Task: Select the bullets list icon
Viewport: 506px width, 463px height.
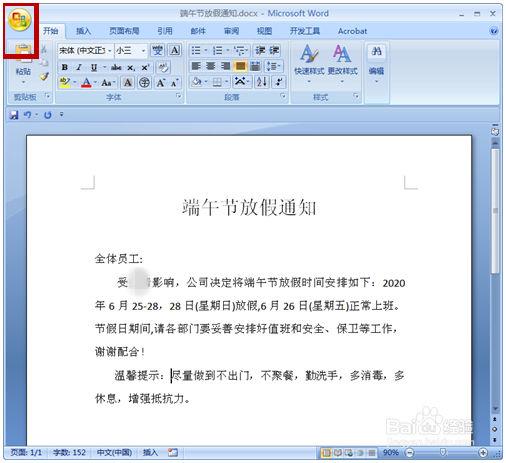Action: (x=196, y=51)
